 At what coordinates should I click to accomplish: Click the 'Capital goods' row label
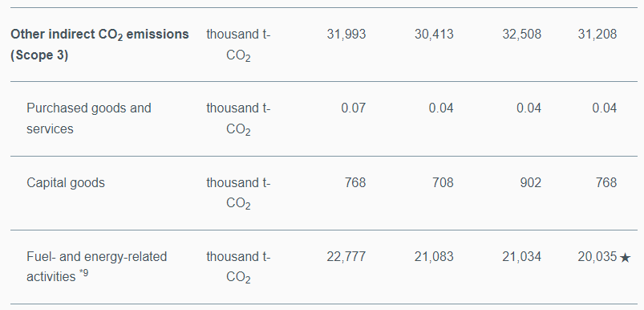66,182
